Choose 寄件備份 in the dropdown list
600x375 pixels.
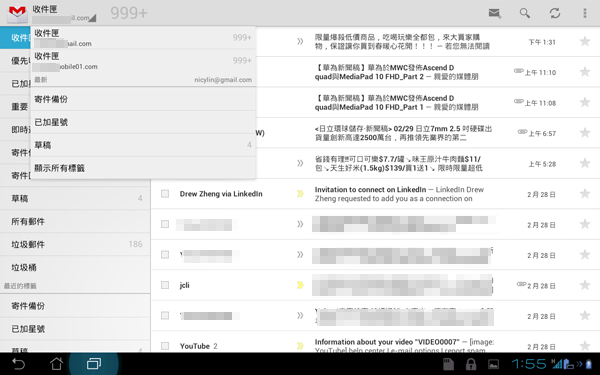(x=143, y=99)
